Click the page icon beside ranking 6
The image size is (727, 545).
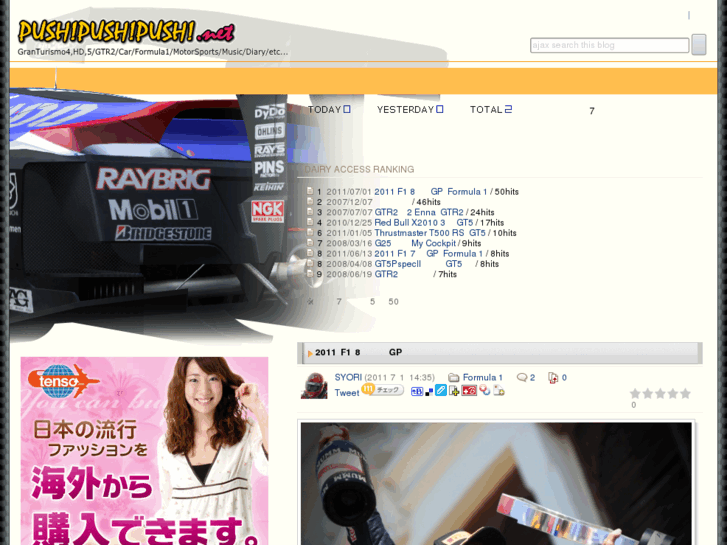click(x=310, y=232)
